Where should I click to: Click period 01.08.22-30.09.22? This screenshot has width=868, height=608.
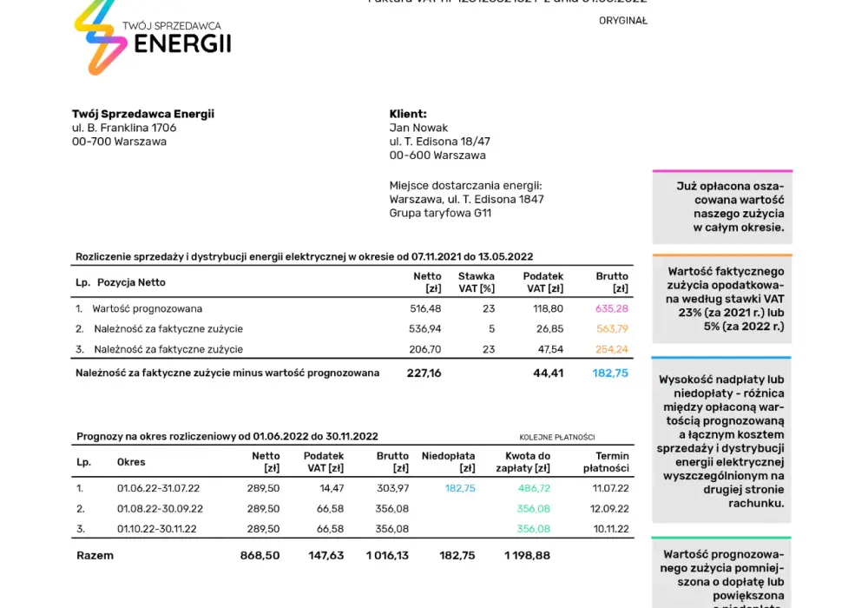click(x=160, y=509)
